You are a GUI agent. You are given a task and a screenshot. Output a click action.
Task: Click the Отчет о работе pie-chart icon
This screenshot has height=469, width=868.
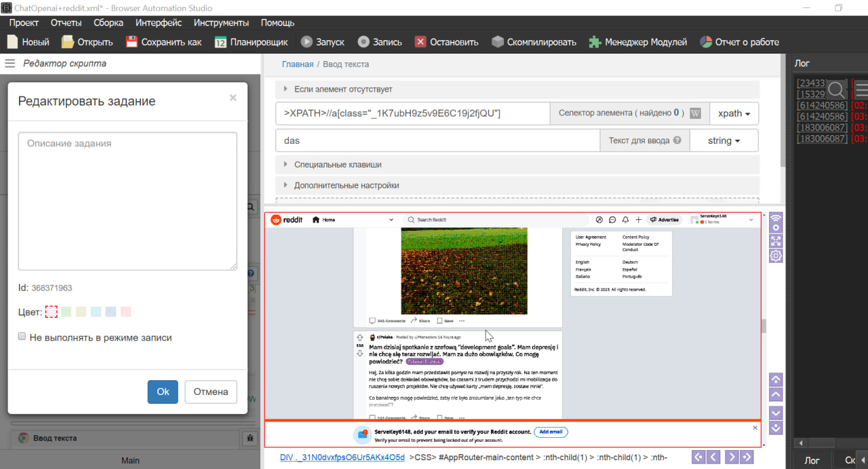(x=705, y=42)
